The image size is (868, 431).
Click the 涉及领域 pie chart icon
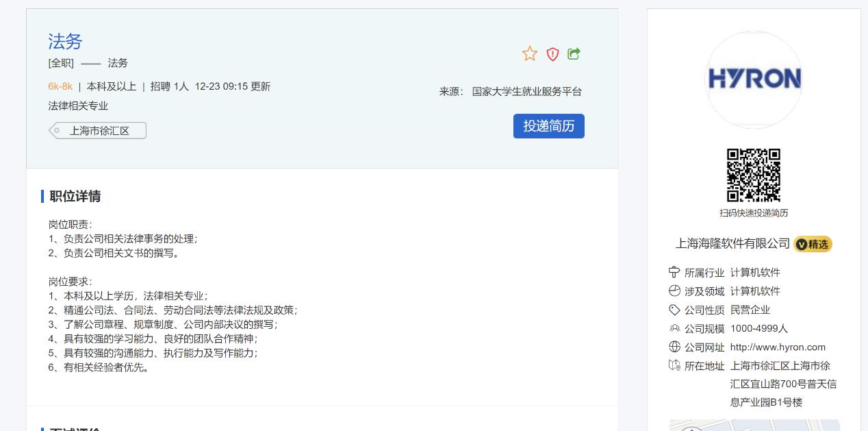[674, 291]
